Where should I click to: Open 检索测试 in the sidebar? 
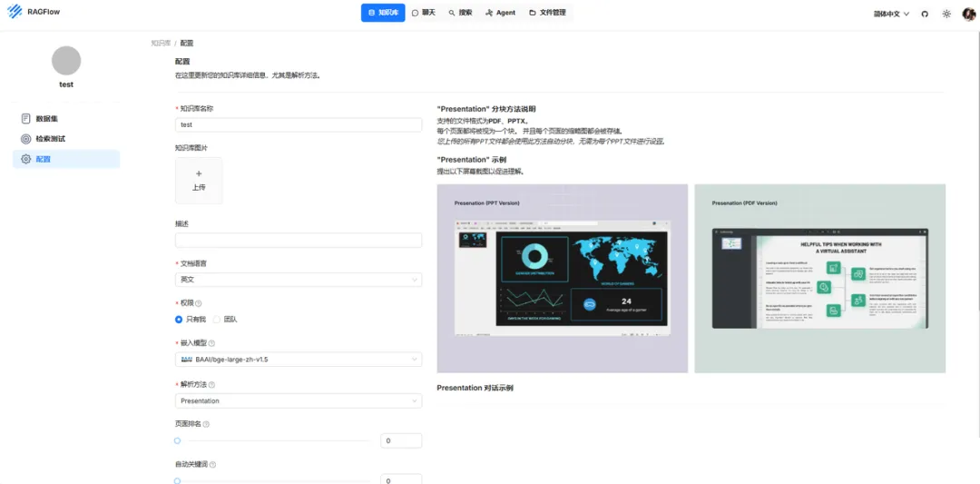pyautogui.click(x=66, y=139)
